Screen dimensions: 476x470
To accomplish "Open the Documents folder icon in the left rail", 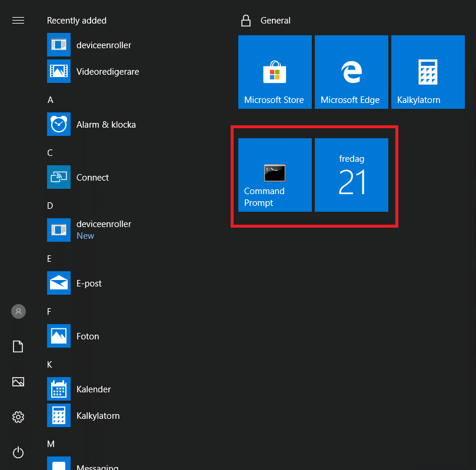I will point(18,346).
